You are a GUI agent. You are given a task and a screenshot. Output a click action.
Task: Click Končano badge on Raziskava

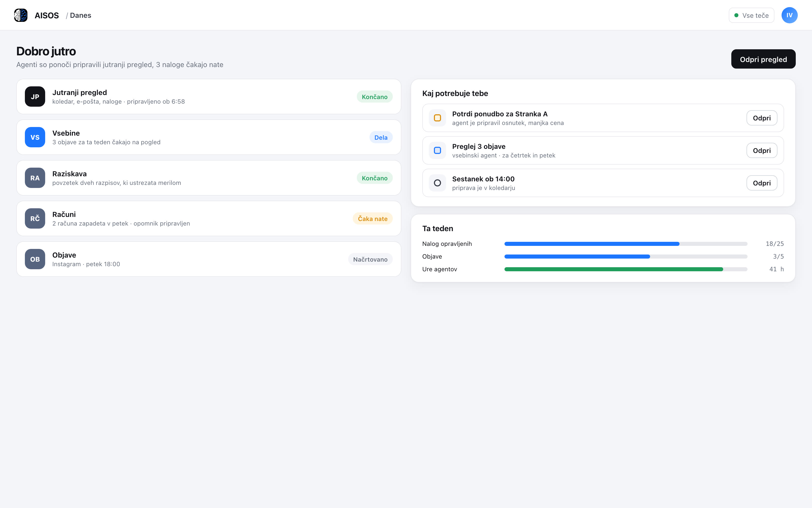point(375,178)
